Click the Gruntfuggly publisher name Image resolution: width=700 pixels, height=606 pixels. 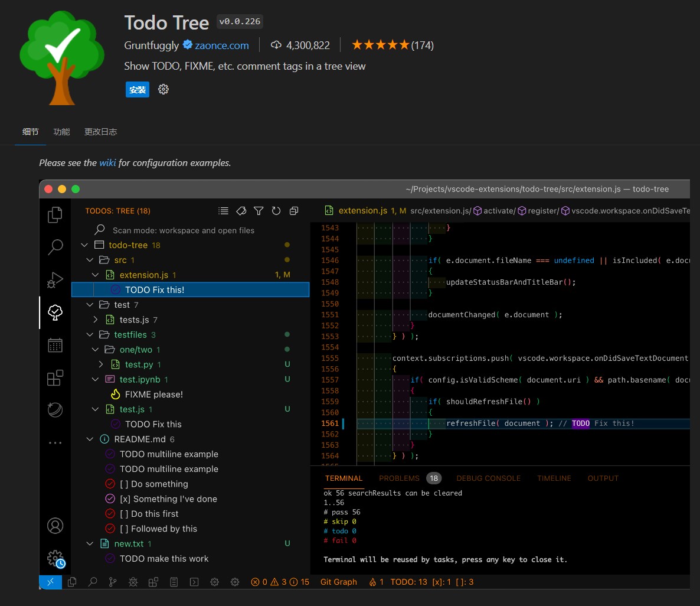(x=151, y=45)
